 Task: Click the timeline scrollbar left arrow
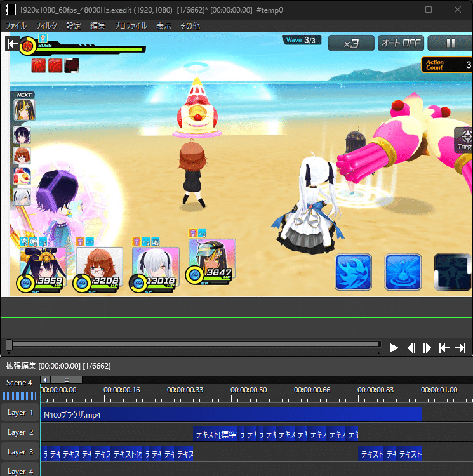[x=45, y=380]
